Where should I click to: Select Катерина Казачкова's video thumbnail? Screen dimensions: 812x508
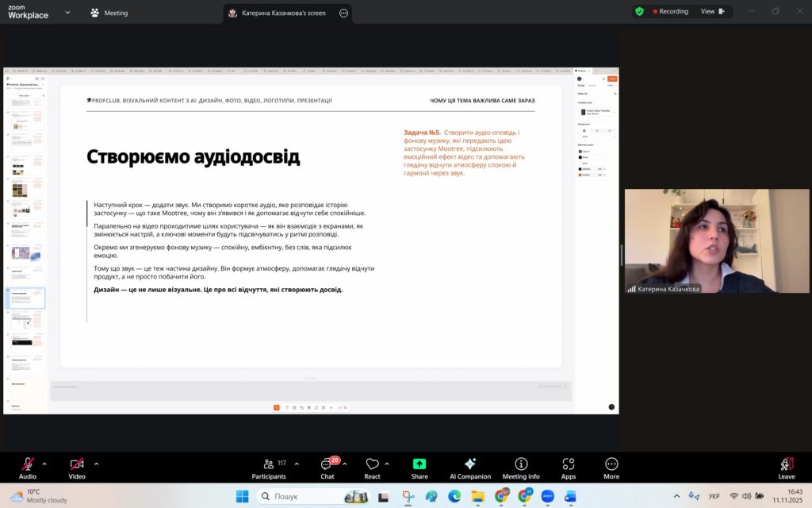716,241
